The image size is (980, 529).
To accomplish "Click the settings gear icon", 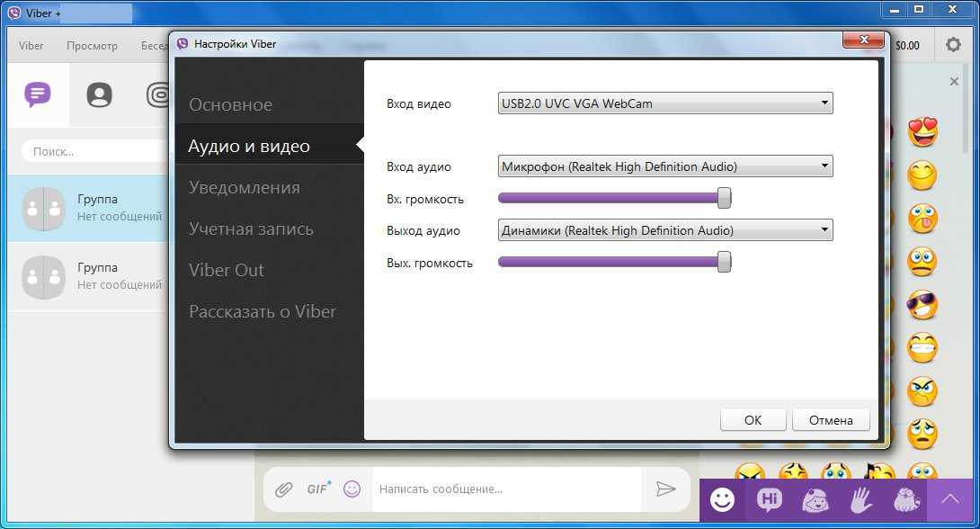I will click(953, 45).
